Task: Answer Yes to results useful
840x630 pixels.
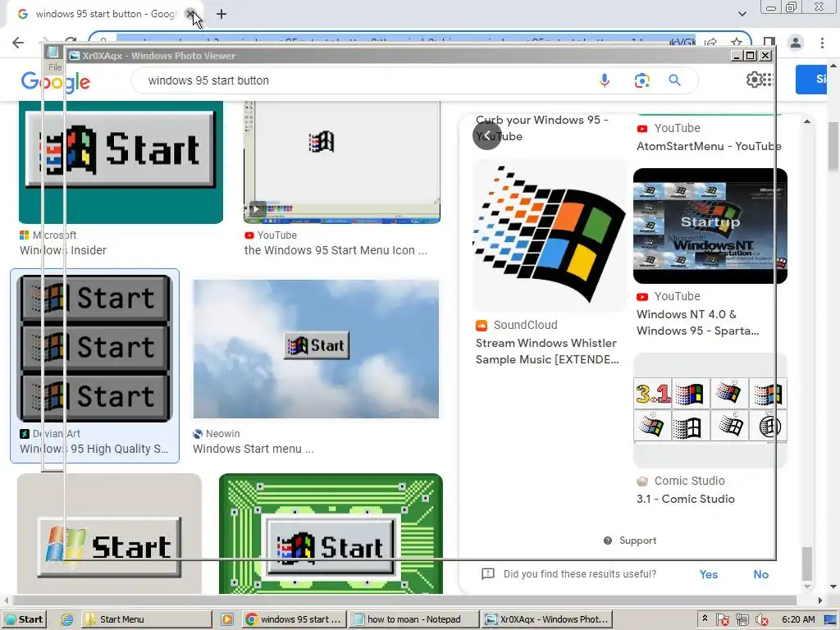Action: [x=708, y=574]
